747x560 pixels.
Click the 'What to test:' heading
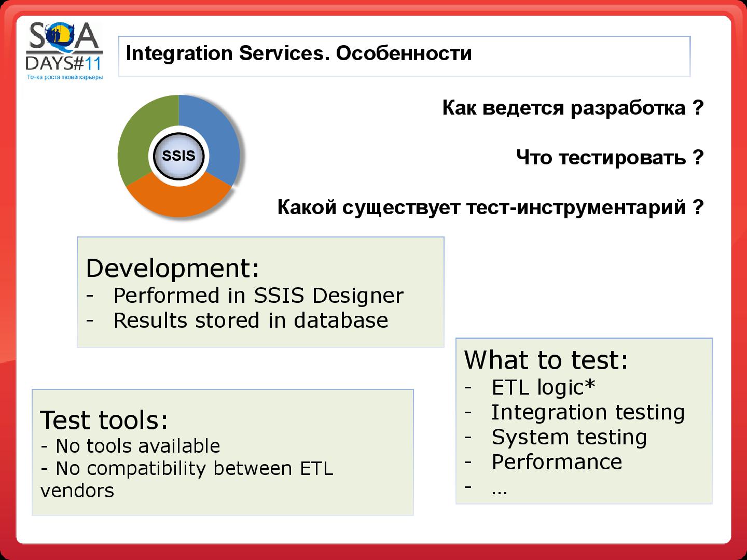point(546,360)
